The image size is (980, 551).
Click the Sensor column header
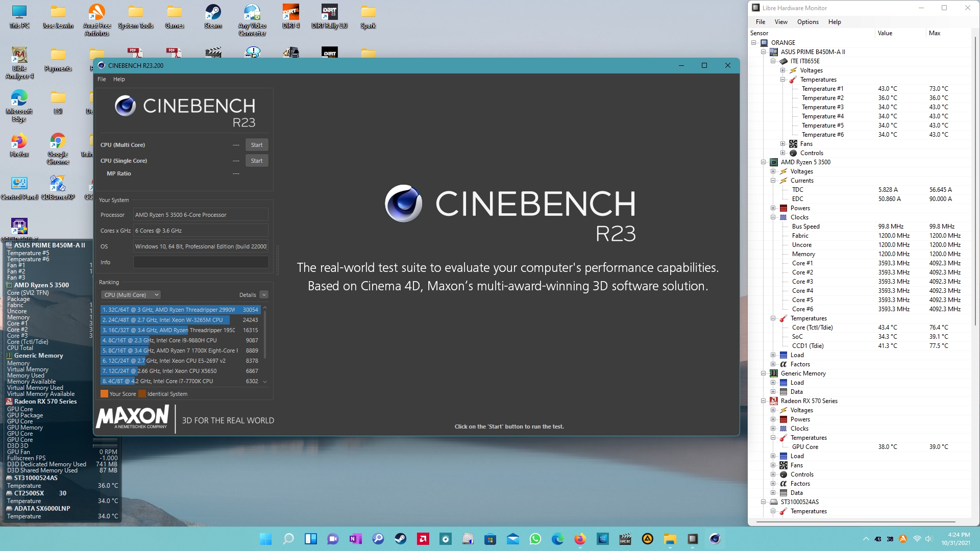click(x=812, y=33)
